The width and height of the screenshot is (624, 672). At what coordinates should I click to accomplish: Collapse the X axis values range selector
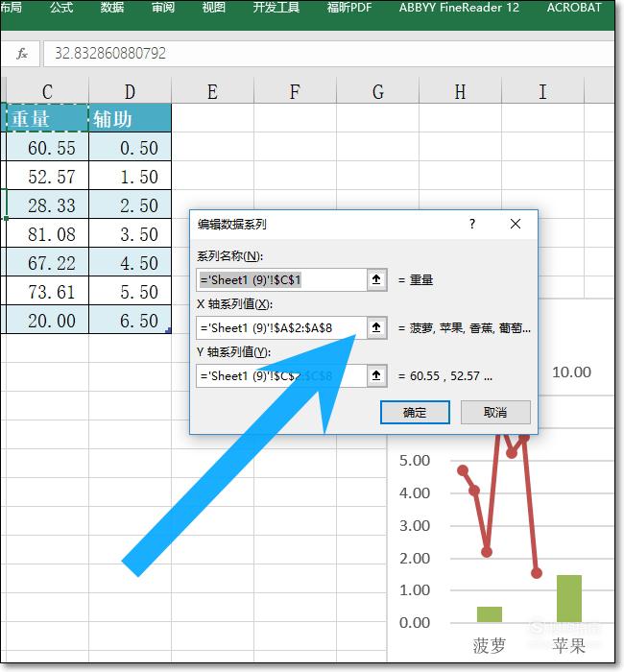tap(376, 328)
